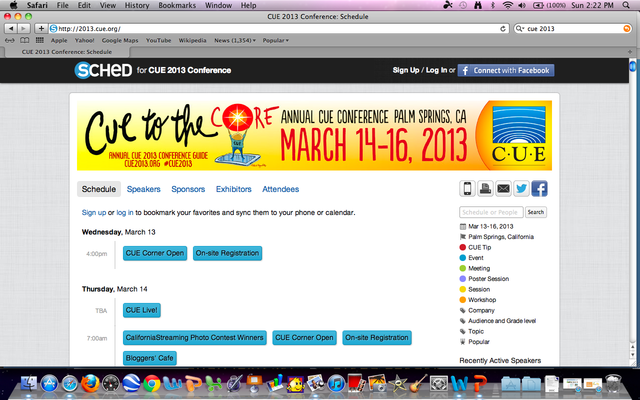Go forward with Safari's forward arrow
Screen dimensions: 640x400
click(x=24, y=29)
